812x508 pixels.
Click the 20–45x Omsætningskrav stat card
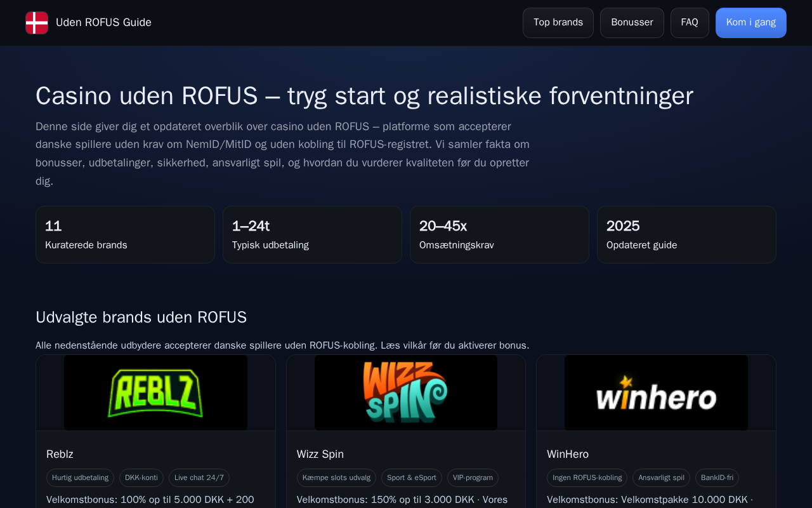(x=499, y=234)
